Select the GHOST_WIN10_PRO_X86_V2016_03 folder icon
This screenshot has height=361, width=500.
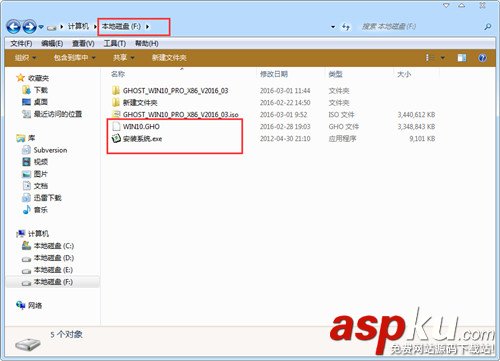[116, 90]
